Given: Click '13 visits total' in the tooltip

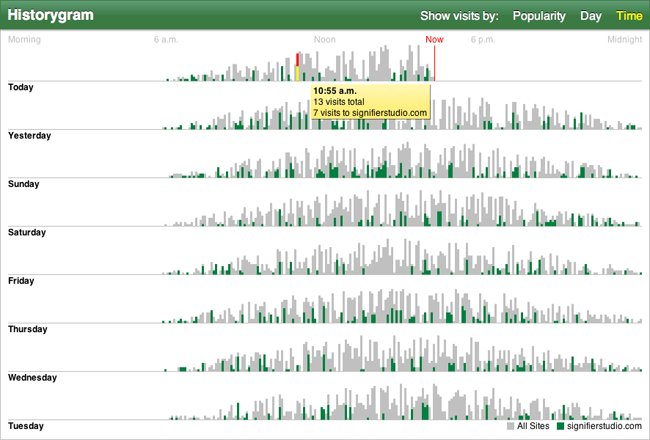Looking at the screenshot, I should tap(339, 102).
